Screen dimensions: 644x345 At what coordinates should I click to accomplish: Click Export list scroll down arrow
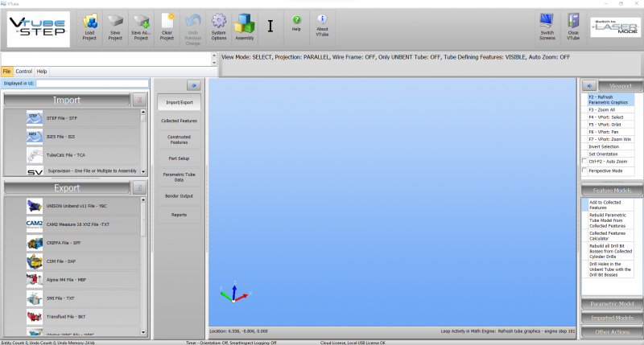pos(143,332)
